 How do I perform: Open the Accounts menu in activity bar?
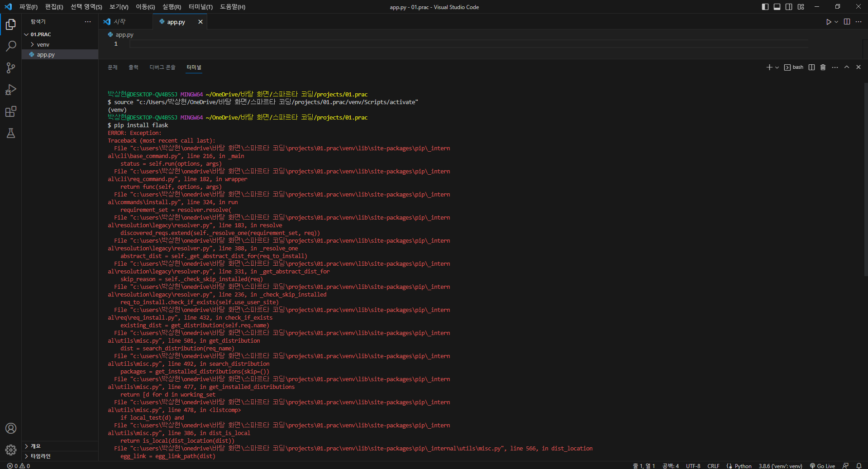tap(11, 428)
